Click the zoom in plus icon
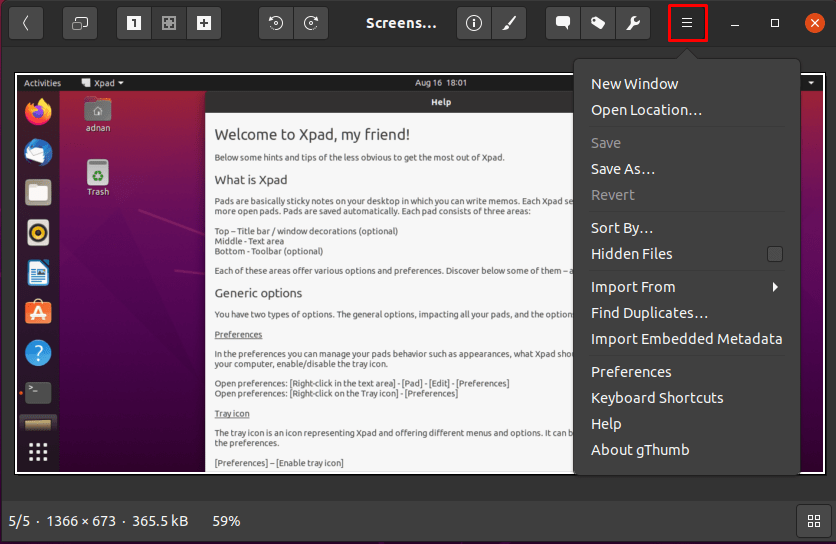 [204, 23]
